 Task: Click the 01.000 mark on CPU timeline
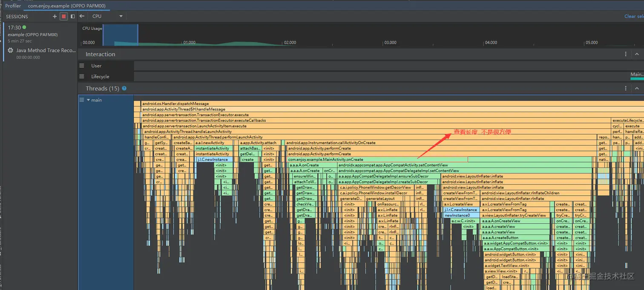[189, 43]
